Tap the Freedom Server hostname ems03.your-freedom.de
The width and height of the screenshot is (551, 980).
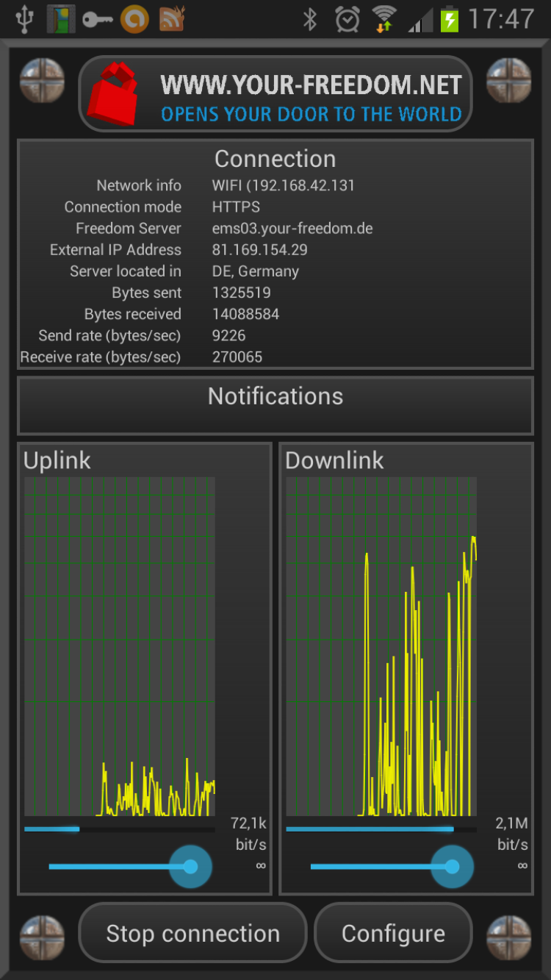click(x=292, y=229)
